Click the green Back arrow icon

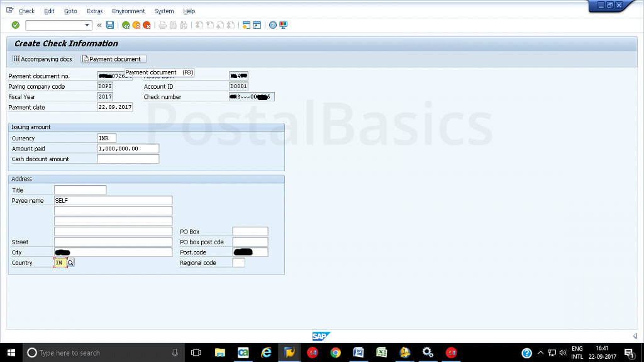(x=126, y=25)
